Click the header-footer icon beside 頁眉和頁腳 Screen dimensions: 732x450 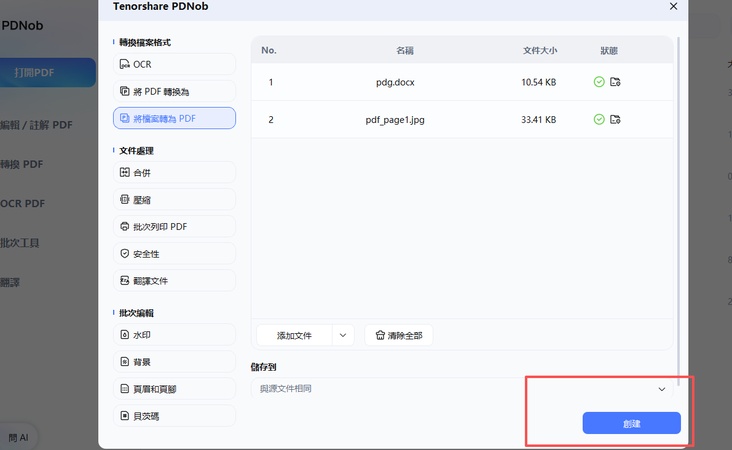coord(125,388)
